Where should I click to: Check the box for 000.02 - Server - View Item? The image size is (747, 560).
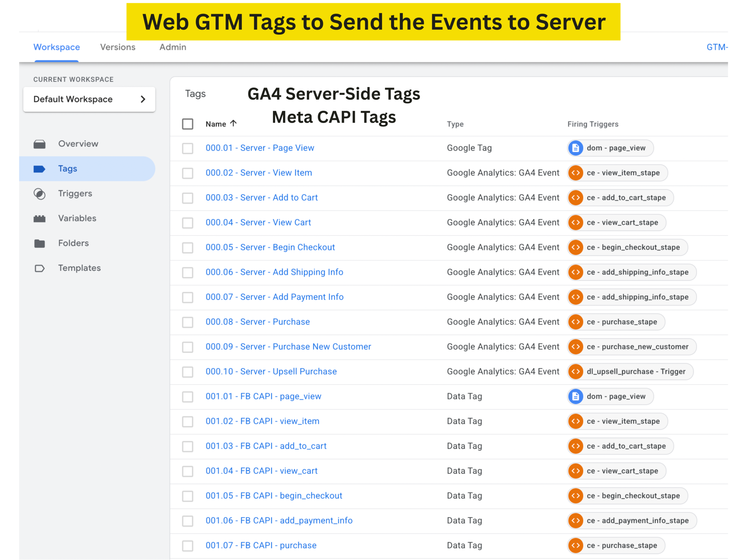pos(187,173)
